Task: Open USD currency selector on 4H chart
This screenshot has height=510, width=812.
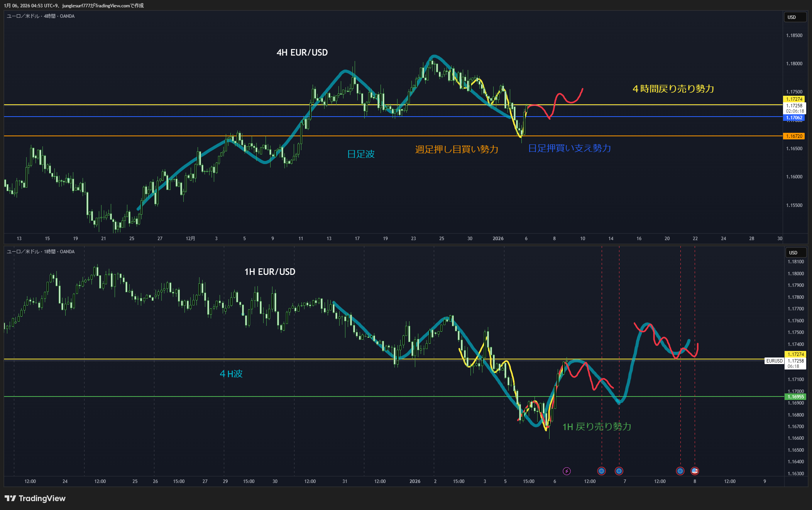Action: pos(794,17)
